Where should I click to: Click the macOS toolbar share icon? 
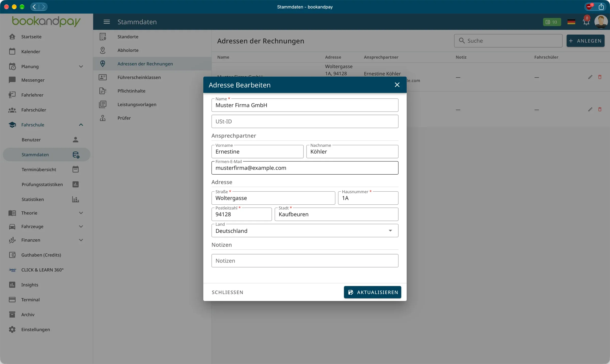tap(601, 7)
